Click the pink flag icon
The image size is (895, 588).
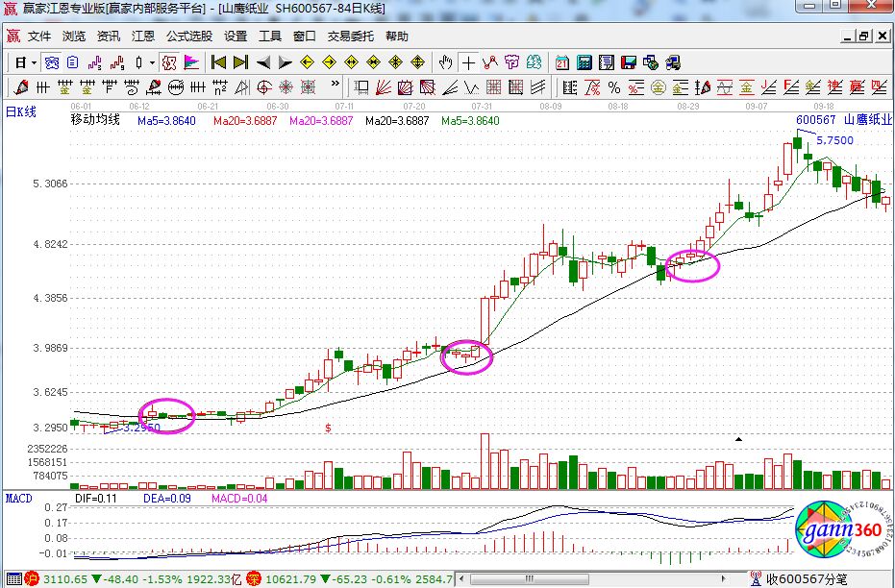click(x=190, y=62)
